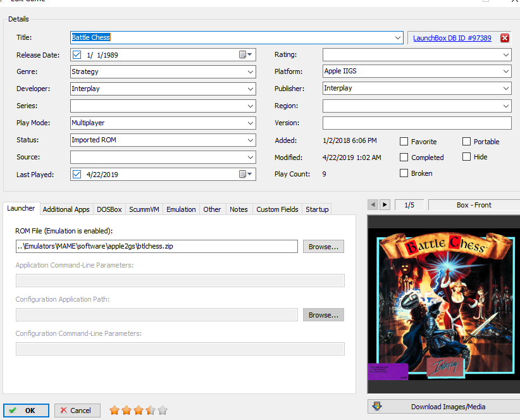Open the image type Box - Front selector
Viewport: 520px width, 420px height.
point(474,205)
